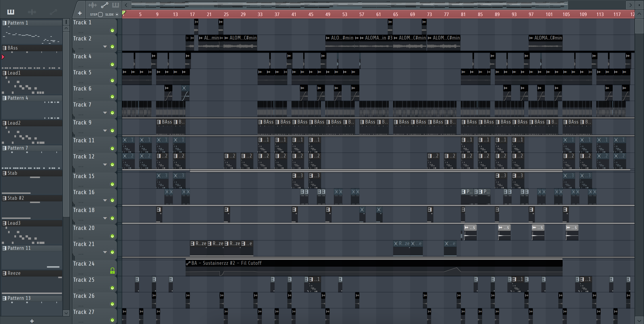Click the Track 21 header label

tap(84, 244)
